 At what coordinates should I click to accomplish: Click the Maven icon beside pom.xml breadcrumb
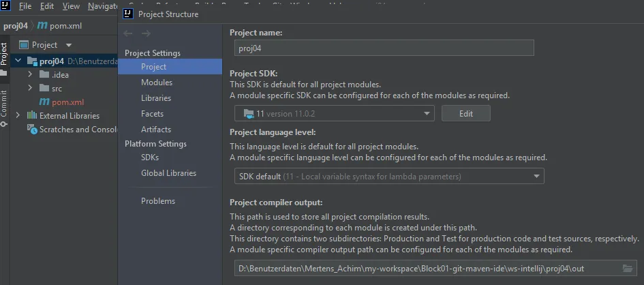(42, 25)
